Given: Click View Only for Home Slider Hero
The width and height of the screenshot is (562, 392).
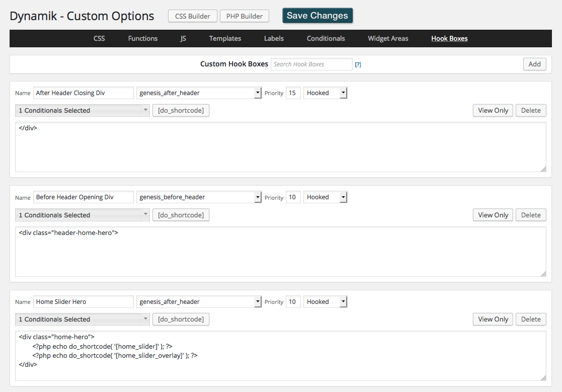Looking at the screenshot, I should (x=493, y=319).
